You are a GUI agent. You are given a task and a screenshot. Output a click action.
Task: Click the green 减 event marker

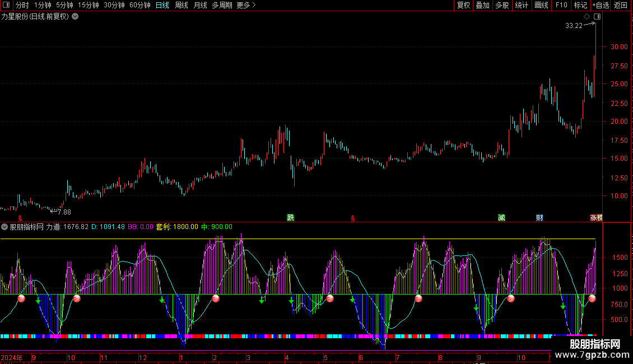(x=501, y=217)
